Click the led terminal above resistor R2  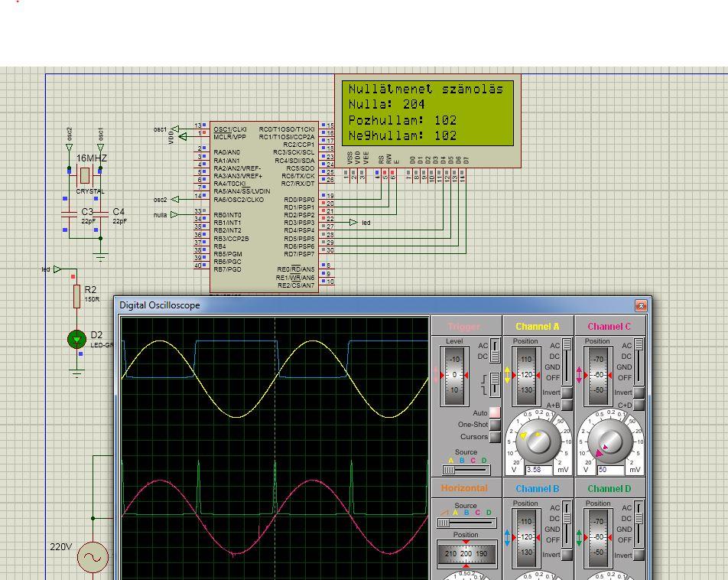(57, 269)
